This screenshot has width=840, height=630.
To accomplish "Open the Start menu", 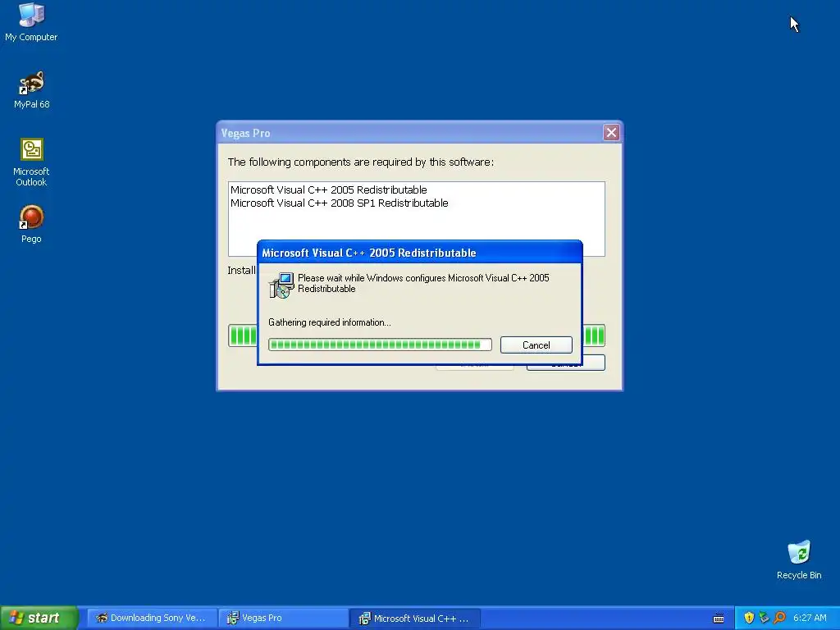I will [39, 618].
